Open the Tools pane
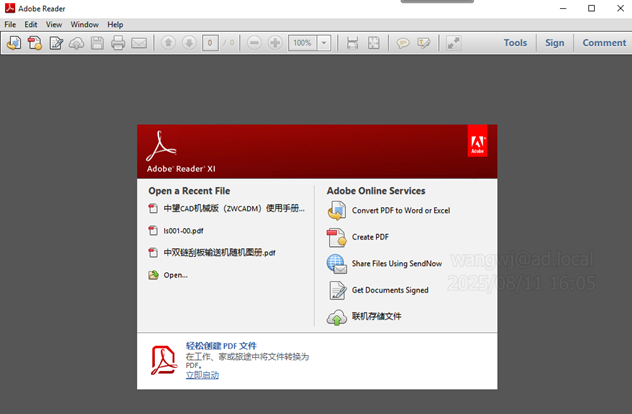The image size is (632, 414). [x=515, y=43]
